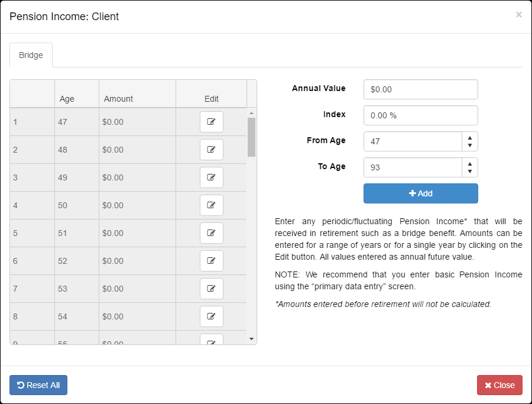Increase To Age with up arrow
Viewport: 532px width, 404px height.
(x=469, y=163)
